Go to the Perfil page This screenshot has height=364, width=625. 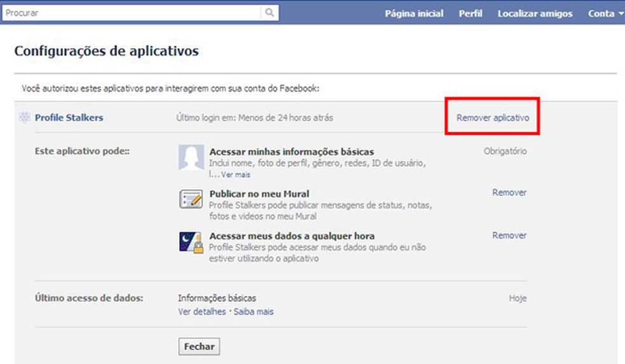471,13
